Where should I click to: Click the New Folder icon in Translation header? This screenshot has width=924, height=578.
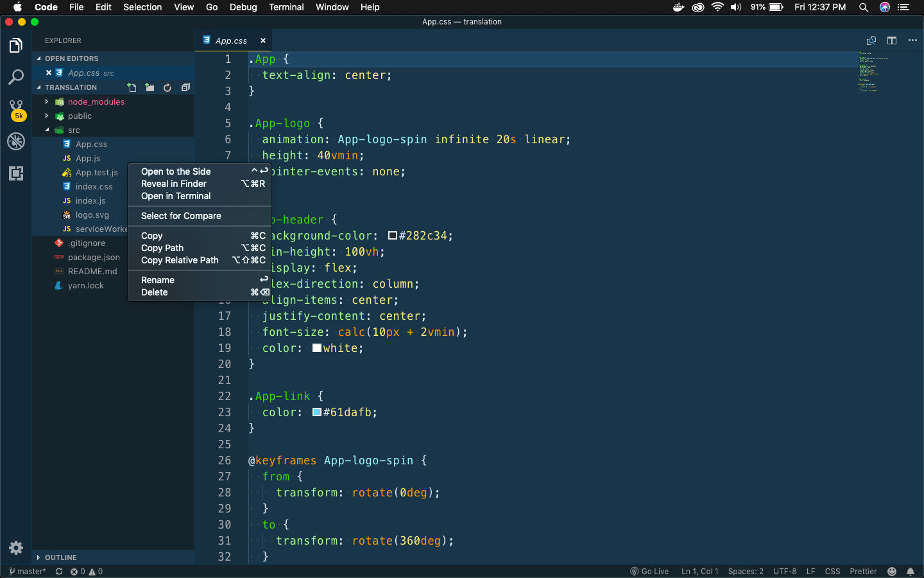[150, 87]
